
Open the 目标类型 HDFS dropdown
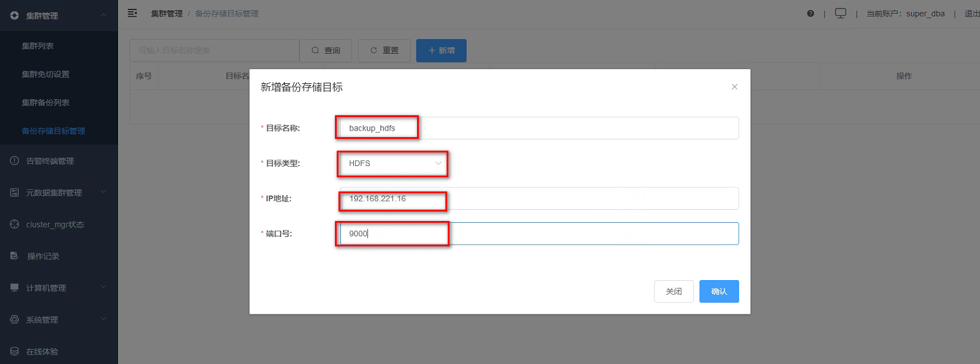[x=393, y=163]
